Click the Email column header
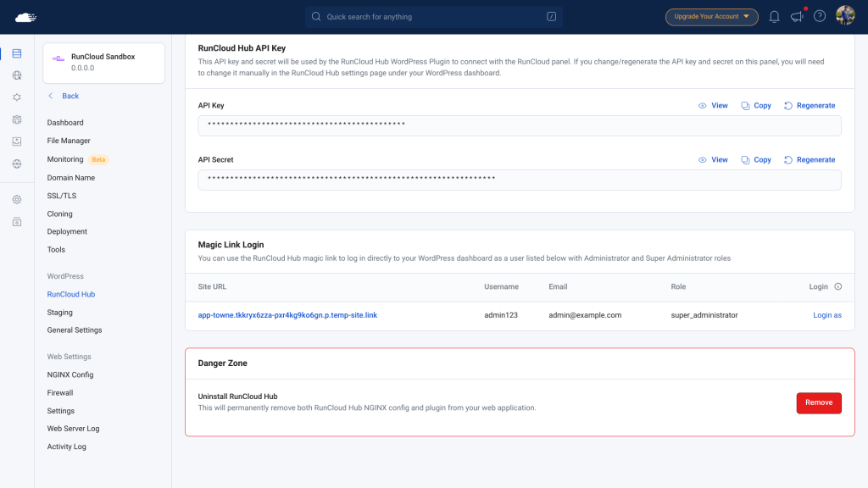868x488 pixels. click(x=558, y=286)
